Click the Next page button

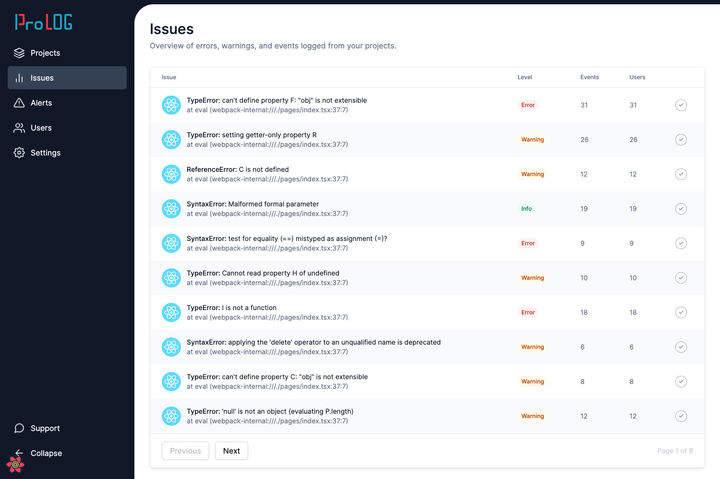coord(231,451)
